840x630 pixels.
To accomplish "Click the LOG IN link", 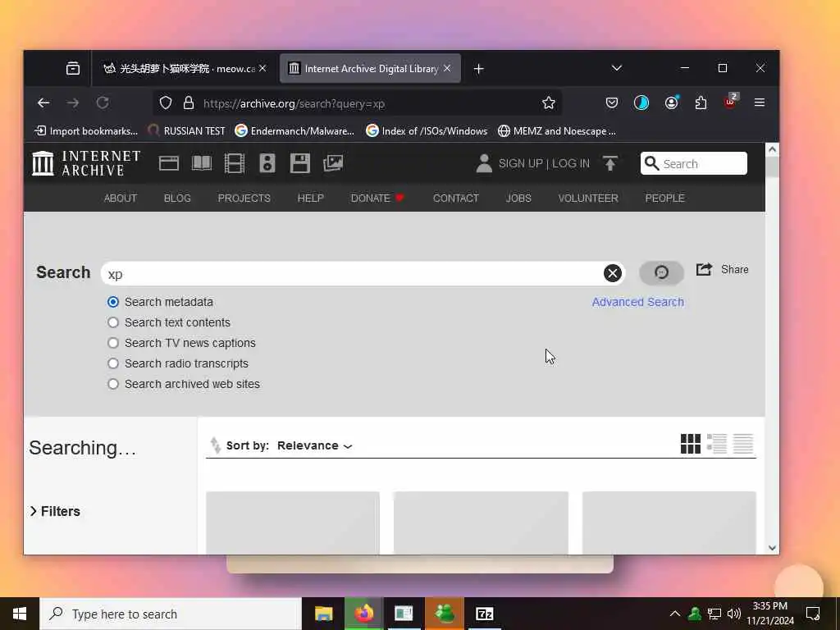I will tap(571, 163).
